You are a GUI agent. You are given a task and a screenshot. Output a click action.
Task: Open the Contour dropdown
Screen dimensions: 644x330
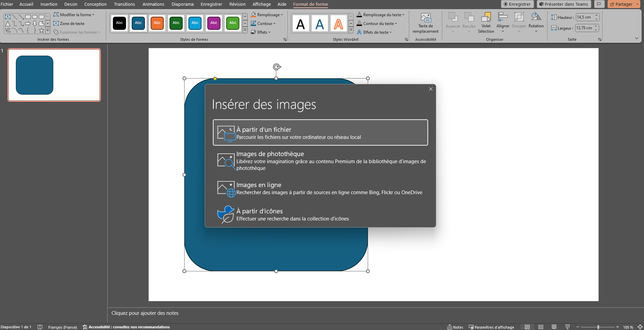pos(263,24)
